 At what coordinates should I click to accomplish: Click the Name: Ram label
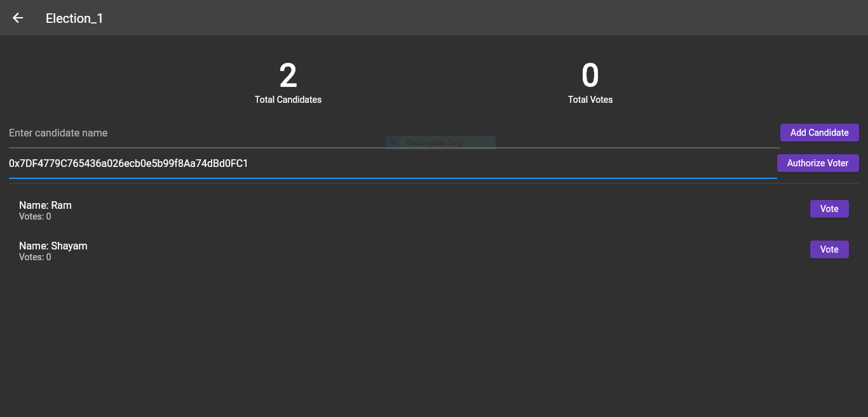[x=45, y=205]
